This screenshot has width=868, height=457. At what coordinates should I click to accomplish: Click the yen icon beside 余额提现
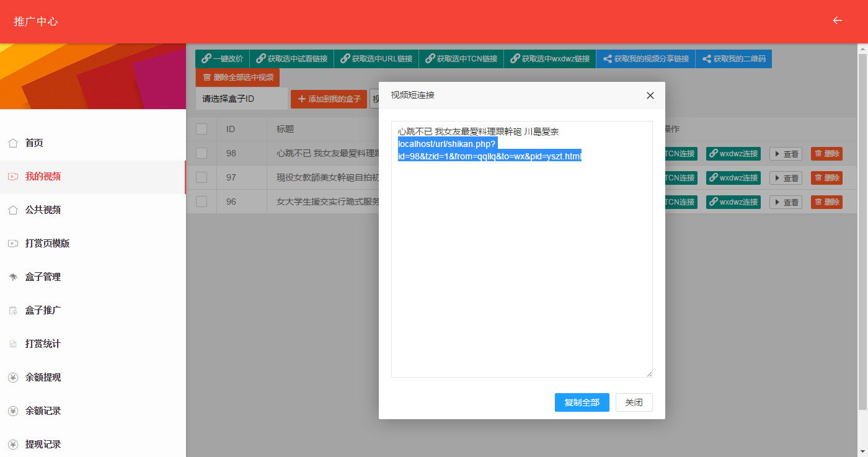(x=13, y=378)
